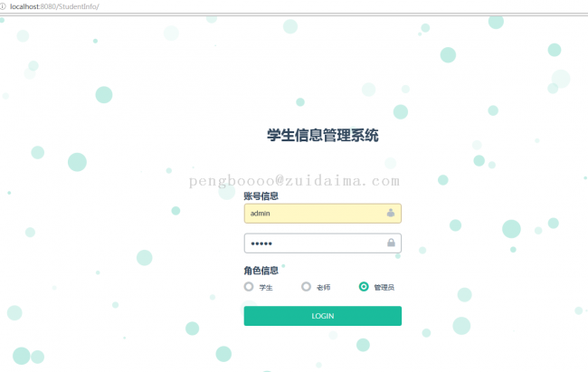This screenshot has width=588, height=372.
Task: Click the tiny bubble beside the 角色信息 label
Action: point(283,266)
